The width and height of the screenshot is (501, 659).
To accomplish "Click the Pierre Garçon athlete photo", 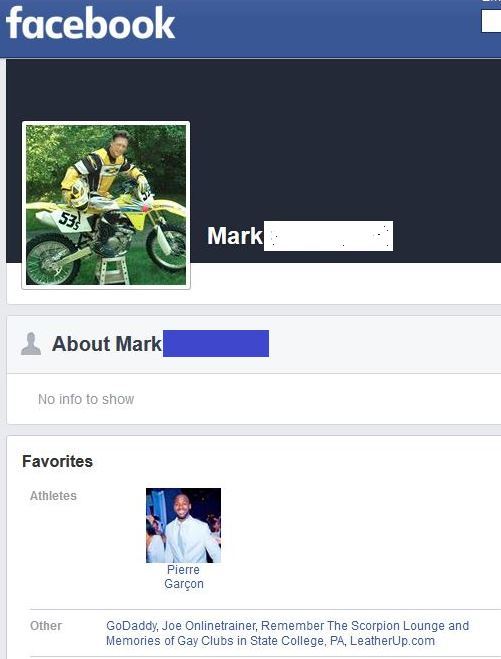I will 183,525.
